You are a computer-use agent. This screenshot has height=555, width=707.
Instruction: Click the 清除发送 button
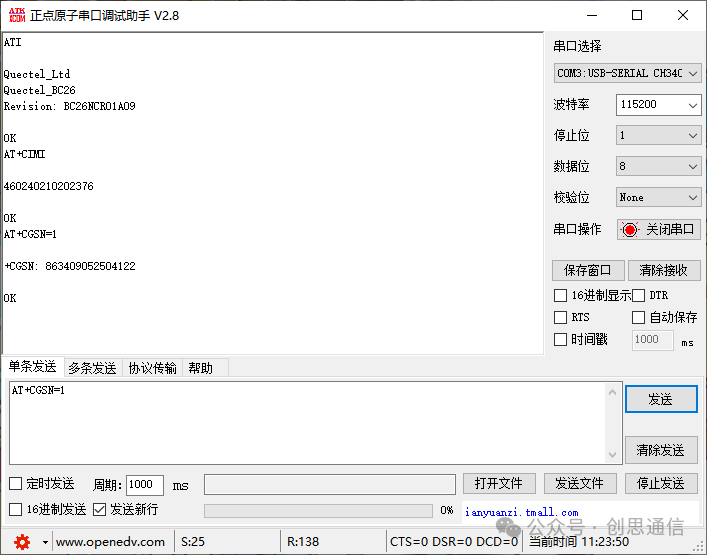pos(661,450)
